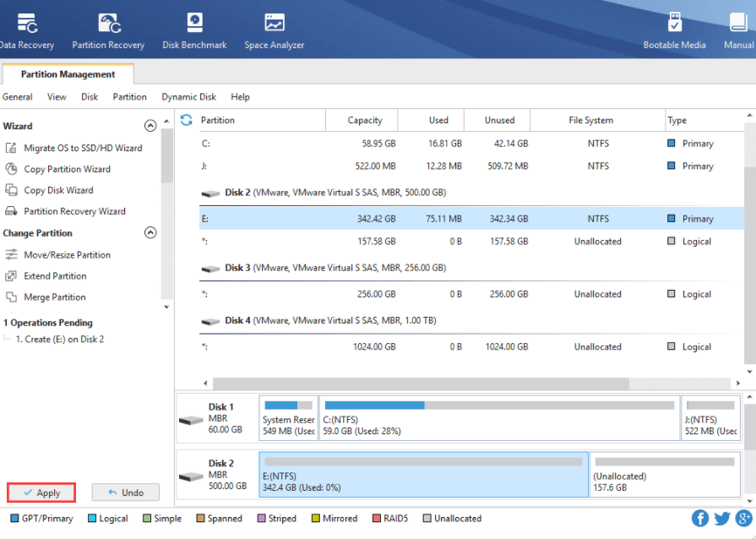756x539 pixels.
Task: Open the Partition menu
Action: pyautogui.click(x=129, y=96)
